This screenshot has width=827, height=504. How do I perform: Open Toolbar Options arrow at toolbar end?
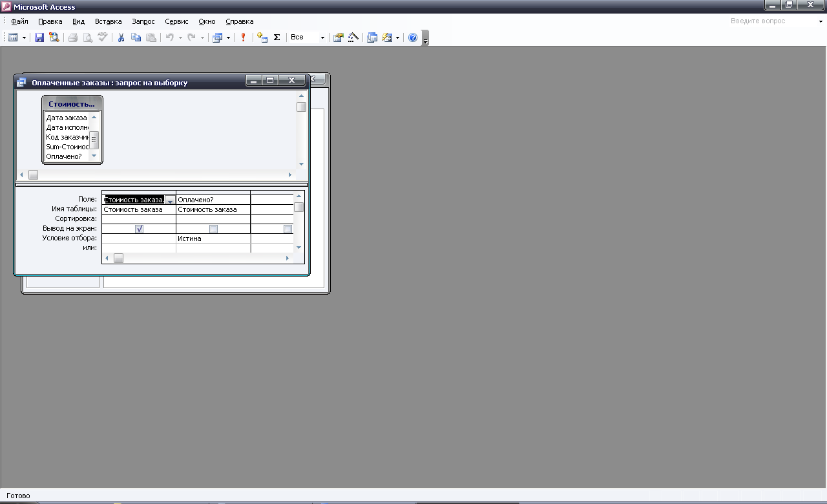(425, 38)
